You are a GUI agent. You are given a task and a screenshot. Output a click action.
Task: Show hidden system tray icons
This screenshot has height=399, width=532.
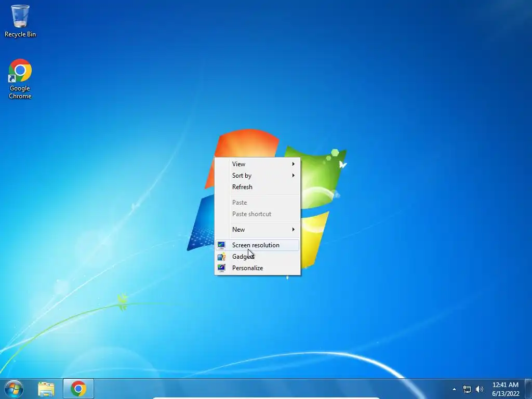point(454,389)
